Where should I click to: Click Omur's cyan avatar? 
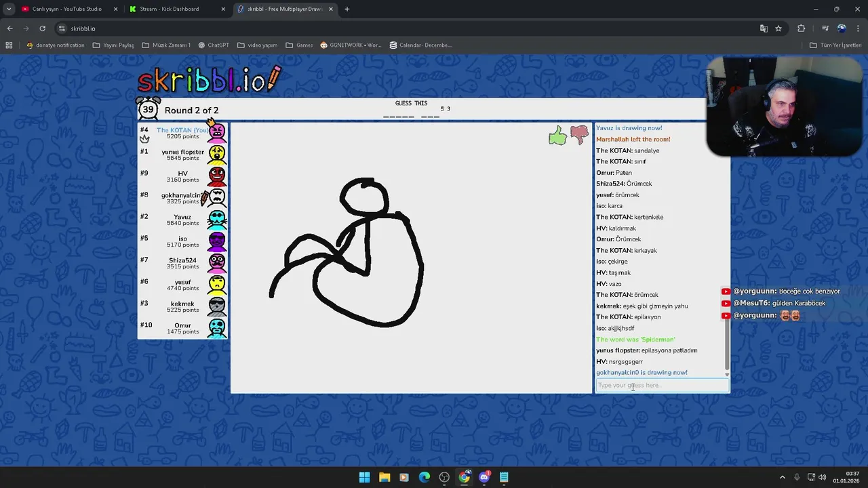pyautogui.click(x=217, y=328)
